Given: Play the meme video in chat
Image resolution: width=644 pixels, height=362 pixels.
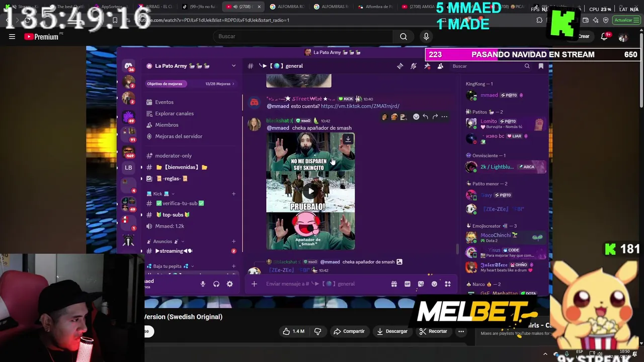Looking at the screenshot, I should point(310,191).
